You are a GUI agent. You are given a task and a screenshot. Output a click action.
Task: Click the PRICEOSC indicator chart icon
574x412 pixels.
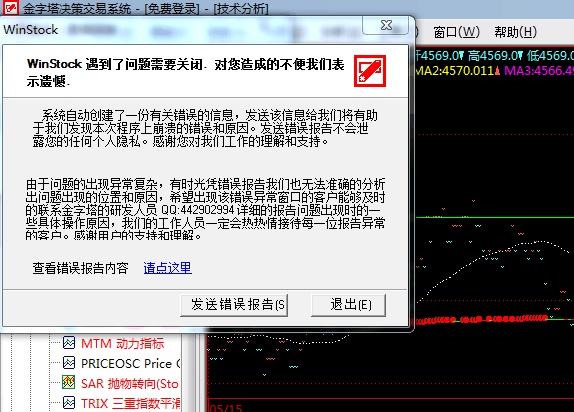tap(69, 363)
